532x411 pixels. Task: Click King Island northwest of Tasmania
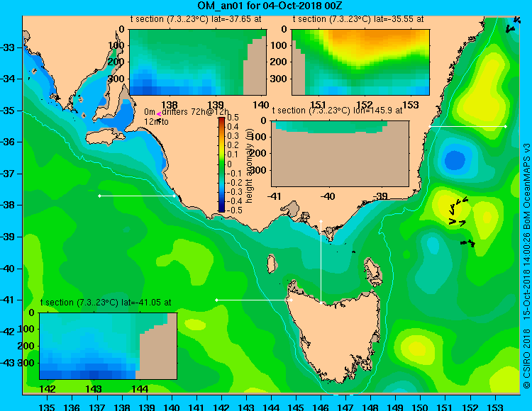271,264
